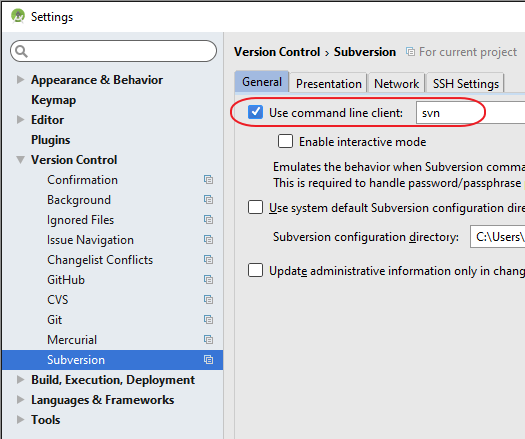Select Git under Version Control
Screen dimensions: 525x439
(55, 320)
